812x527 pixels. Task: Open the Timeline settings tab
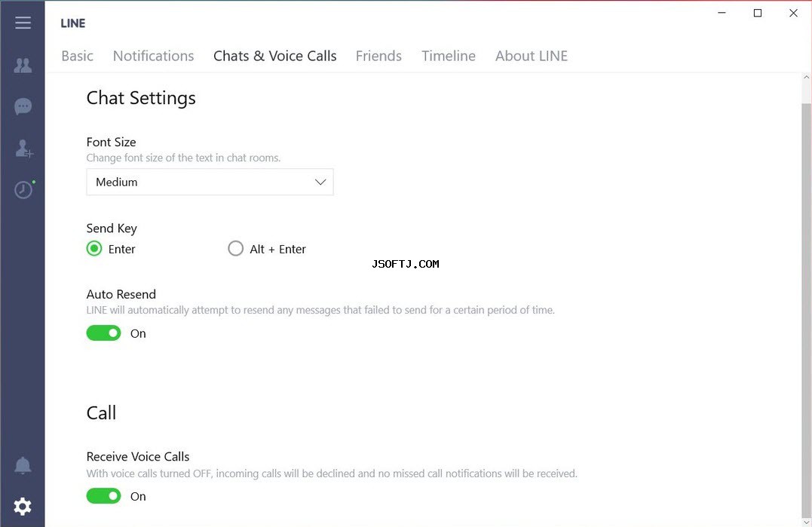point(449,56)
